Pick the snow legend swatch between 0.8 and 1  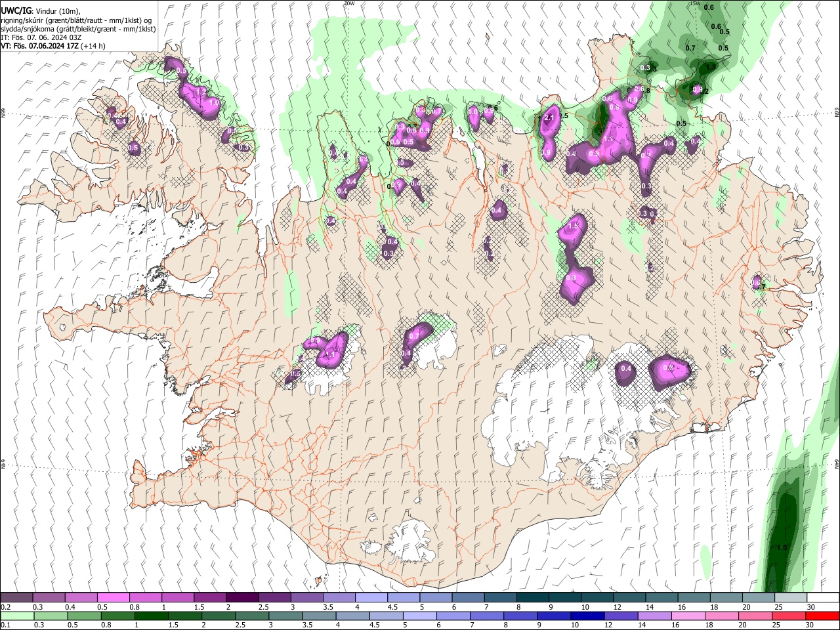145,597
